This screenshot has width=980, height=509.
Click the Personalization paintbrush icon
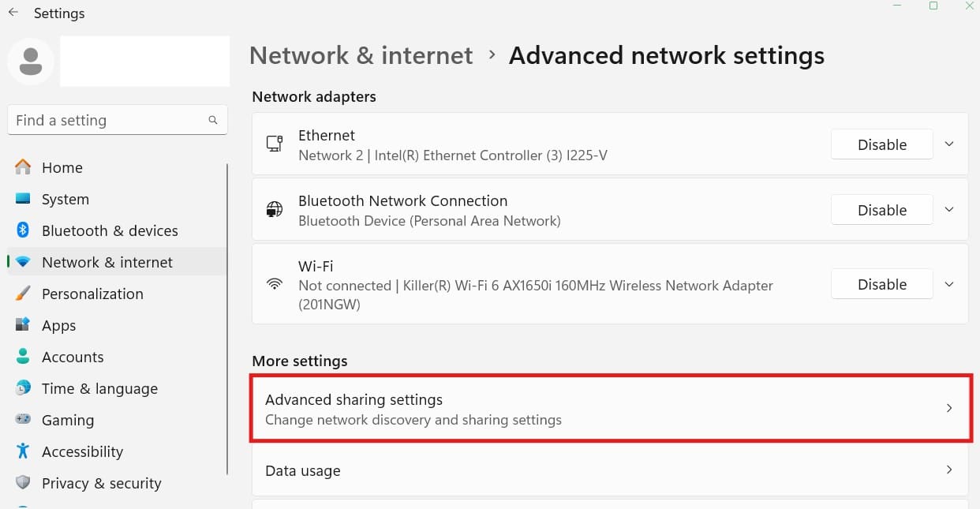pos(23,294)
